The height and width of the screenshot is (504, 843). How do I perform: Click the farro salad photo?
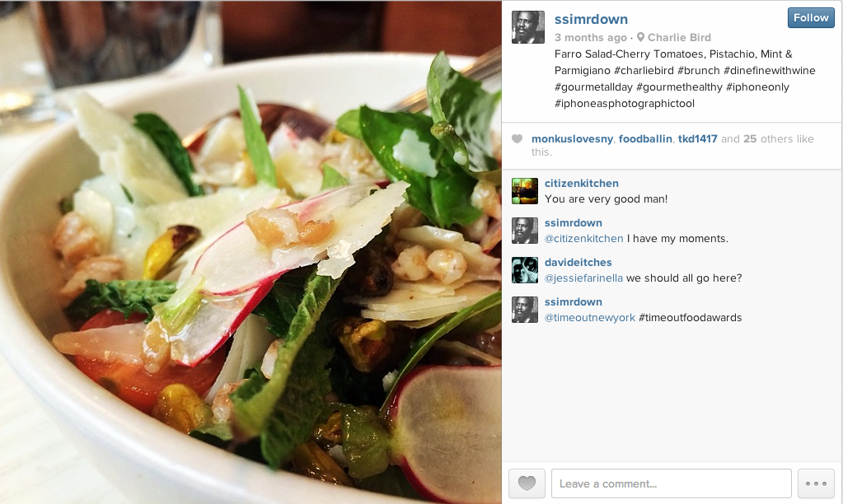[x=251, y=252]
